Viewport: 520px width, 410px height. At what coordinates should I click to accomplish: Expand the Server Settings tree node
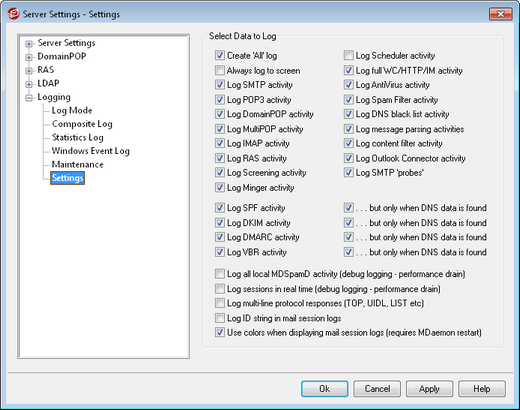[29, 44]
